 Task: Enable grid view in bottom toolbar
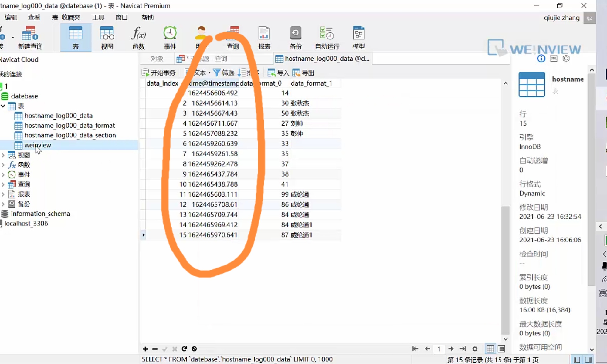pos(490,349)
